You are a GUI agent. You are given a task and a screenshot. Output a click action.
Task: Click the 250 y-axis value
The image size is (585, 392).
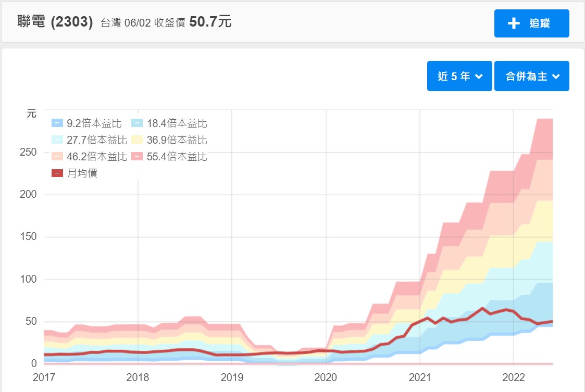coord(28,152)
